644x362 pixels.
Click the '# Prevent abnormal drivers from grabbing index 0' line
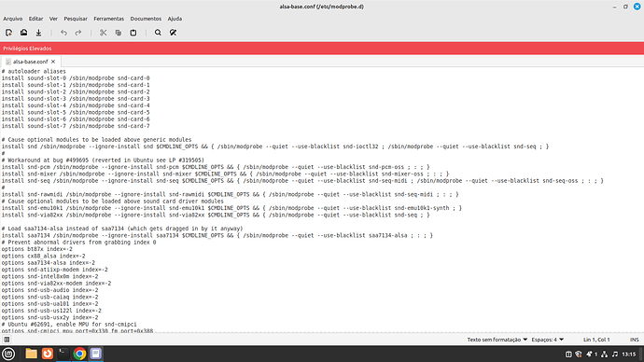coord(78,243)
